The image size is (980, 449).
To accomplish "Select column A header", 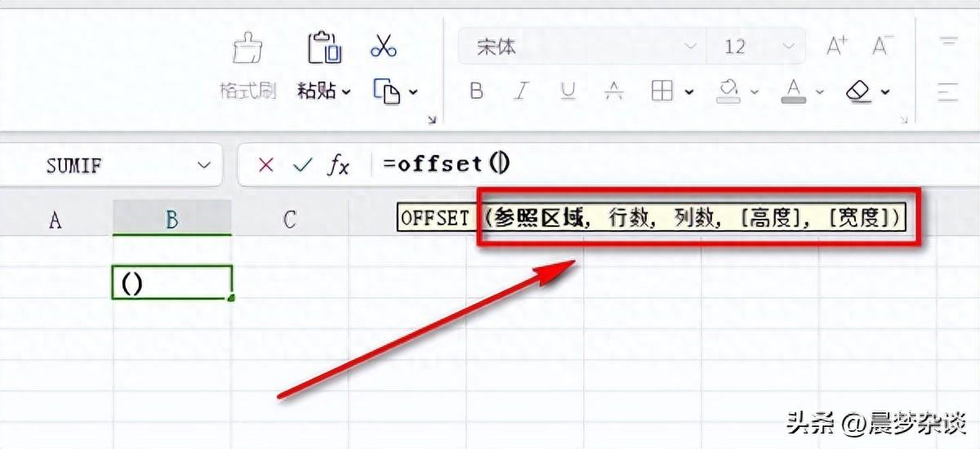I will [x=56, y=219].
